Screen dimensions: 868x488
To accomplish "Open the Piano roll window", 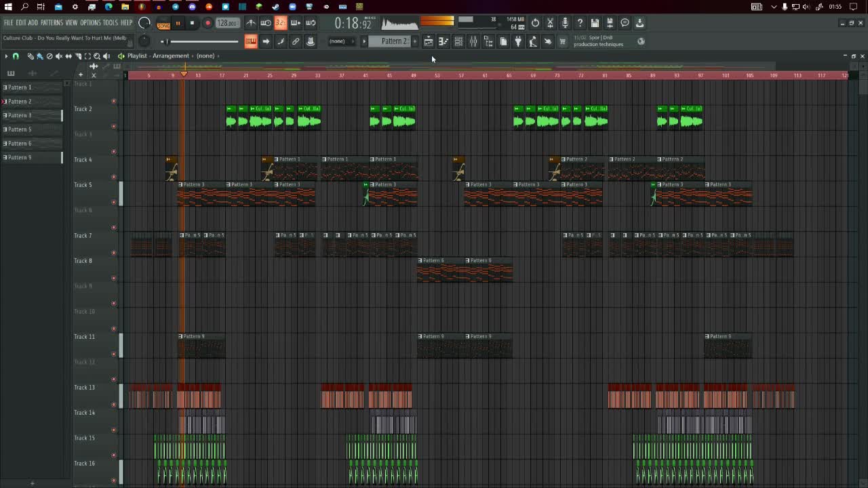I will [x=443, y=41].
